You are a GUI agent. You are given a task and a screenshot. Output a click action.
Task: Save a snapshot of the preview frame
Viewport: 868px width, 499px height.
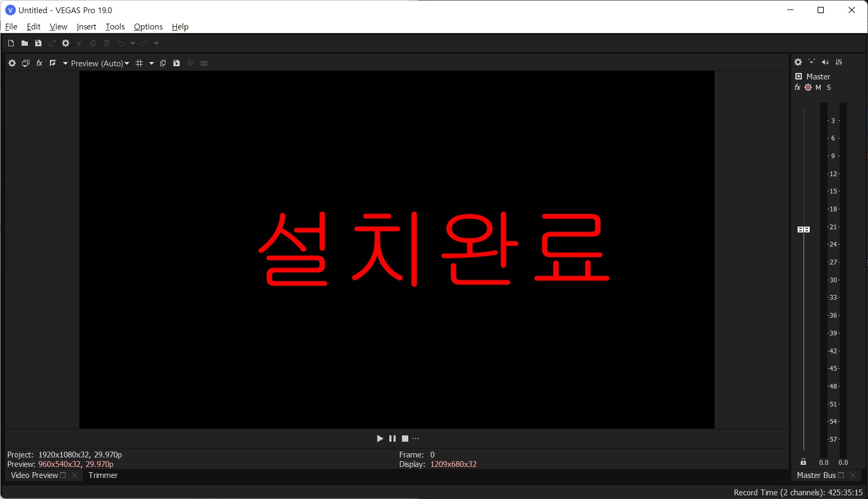(x=177, y=63)
